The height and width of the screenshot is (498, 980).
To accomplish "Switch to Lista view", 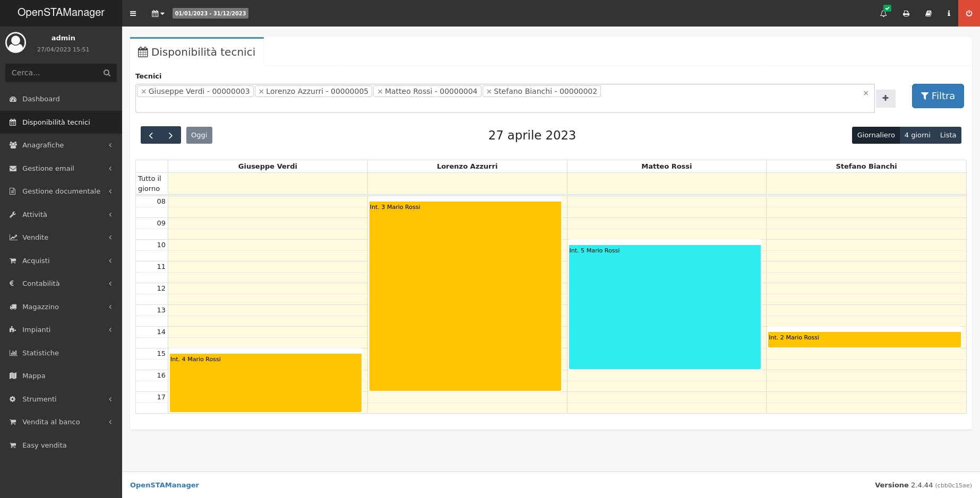I will pyautogui.click(x=948, y=135).
